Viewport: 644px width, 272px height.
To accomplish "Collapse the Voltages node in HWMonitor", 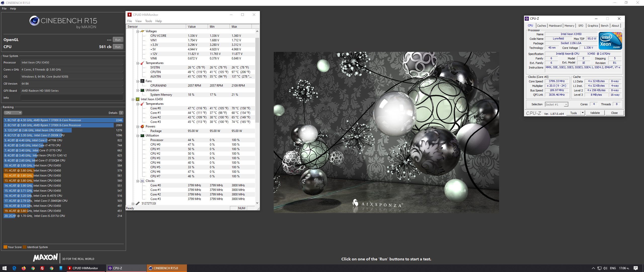I will coord(138,31).
